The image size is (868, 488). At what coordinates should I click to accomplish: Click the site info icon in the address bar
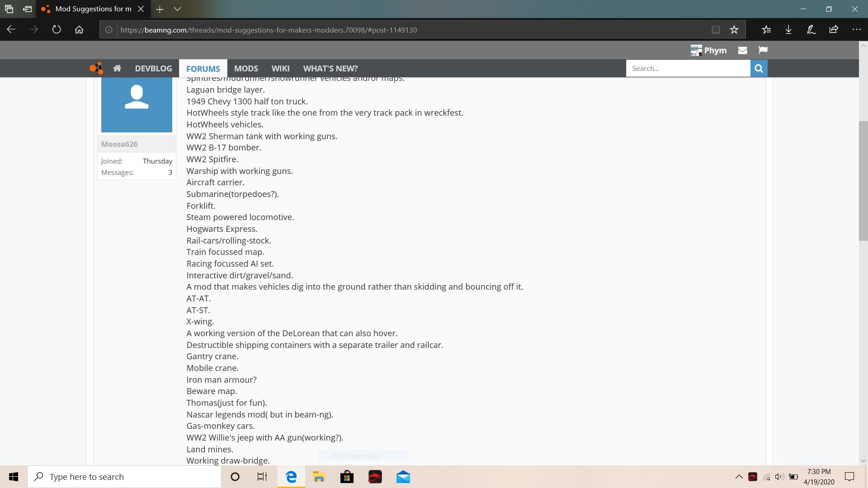click(109, 30)
